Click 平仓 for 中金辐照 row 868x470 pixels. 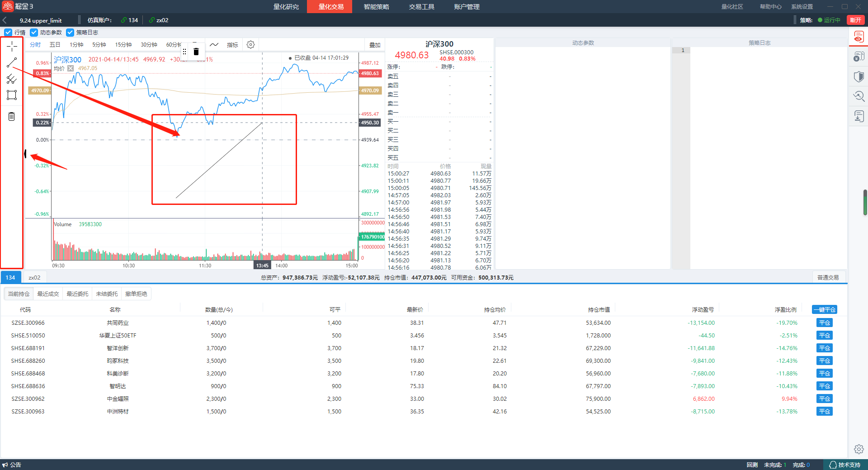tap(825, 399)
